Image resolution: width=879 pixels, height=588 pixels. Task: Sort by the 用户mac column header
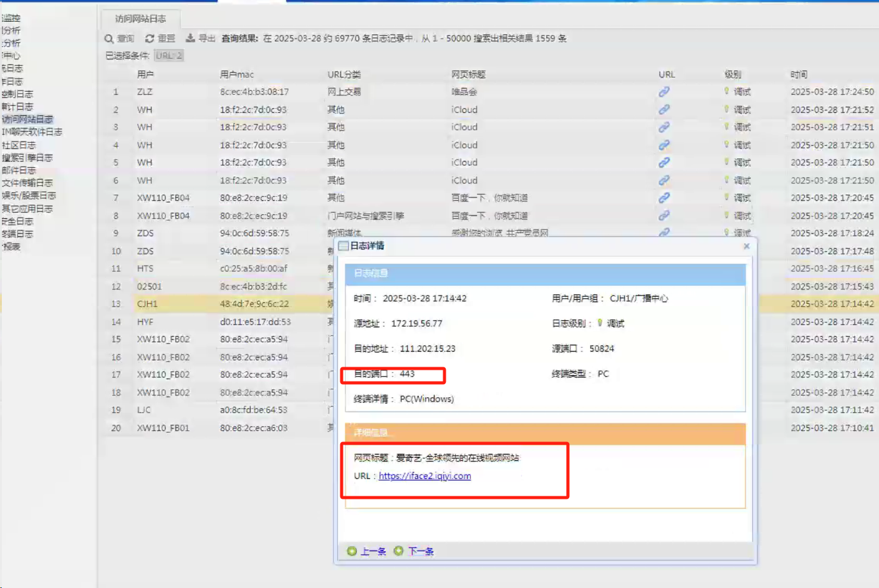click(x=237, y=74)
